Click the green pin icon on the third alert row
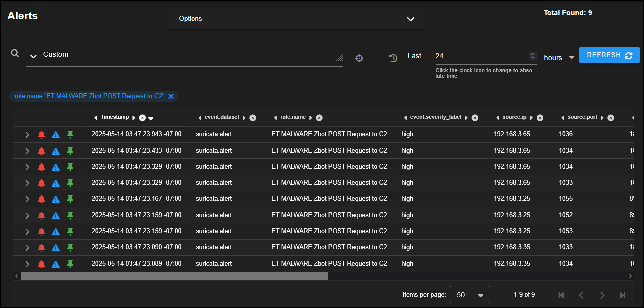 click(70, 166)
